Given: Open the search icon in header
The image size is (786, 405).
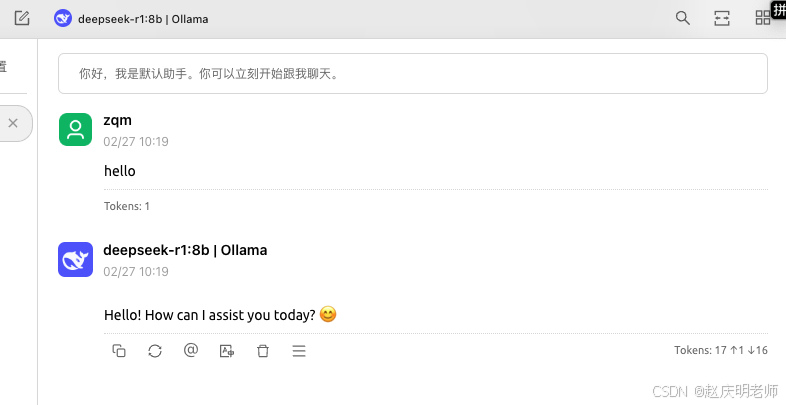Looking at the screenshot, I should [683, 18].
